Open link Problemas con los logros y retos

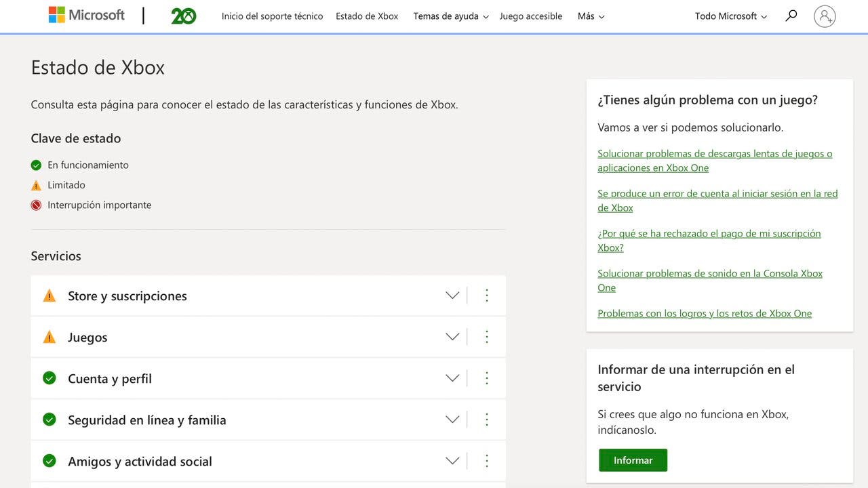pyautogui.click(x=705, y=313)
